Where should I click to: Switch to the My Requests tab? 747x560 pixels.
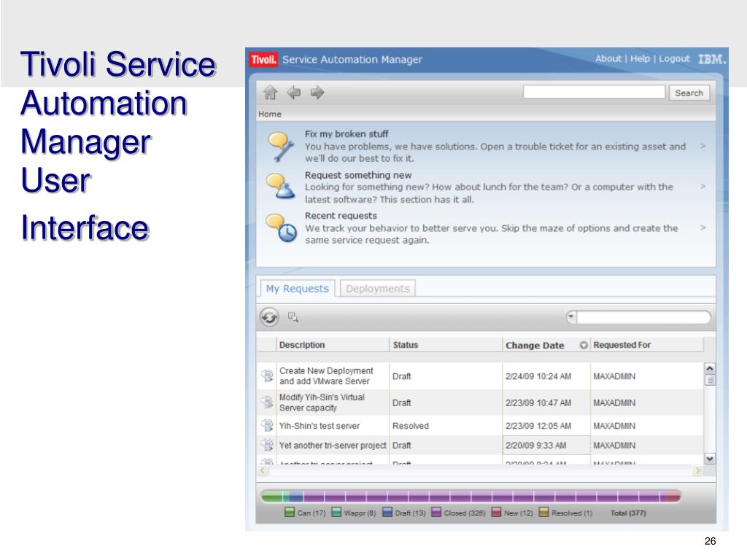(x=298, y=289)
